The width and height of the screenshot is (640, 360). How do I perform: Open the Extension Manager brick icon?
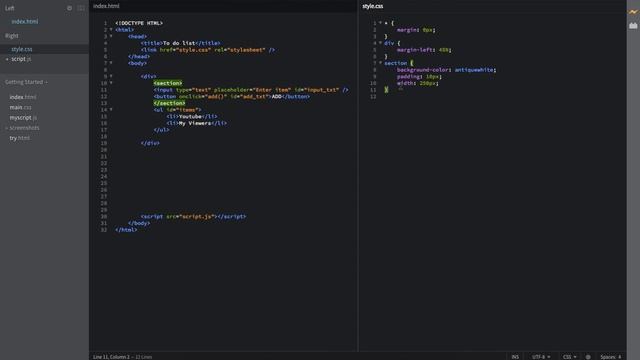(x=633, y=26)
